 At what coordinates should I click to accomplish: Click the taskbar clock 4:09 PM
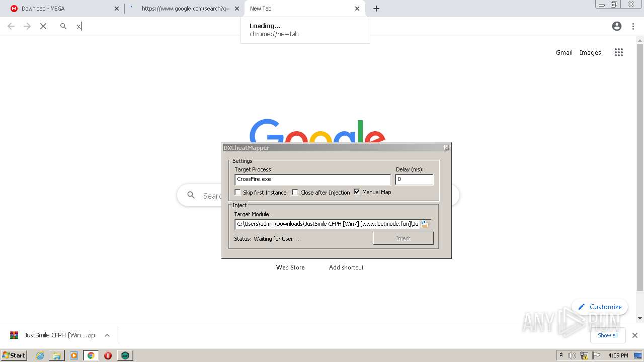click(618, 355)
